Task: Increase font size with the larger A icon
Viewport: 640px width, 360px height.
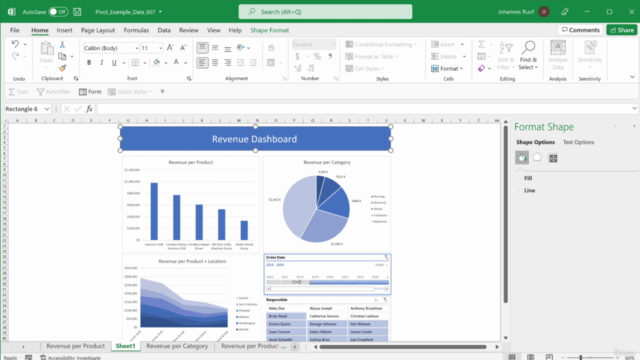Action: click(x=170, y=48)
